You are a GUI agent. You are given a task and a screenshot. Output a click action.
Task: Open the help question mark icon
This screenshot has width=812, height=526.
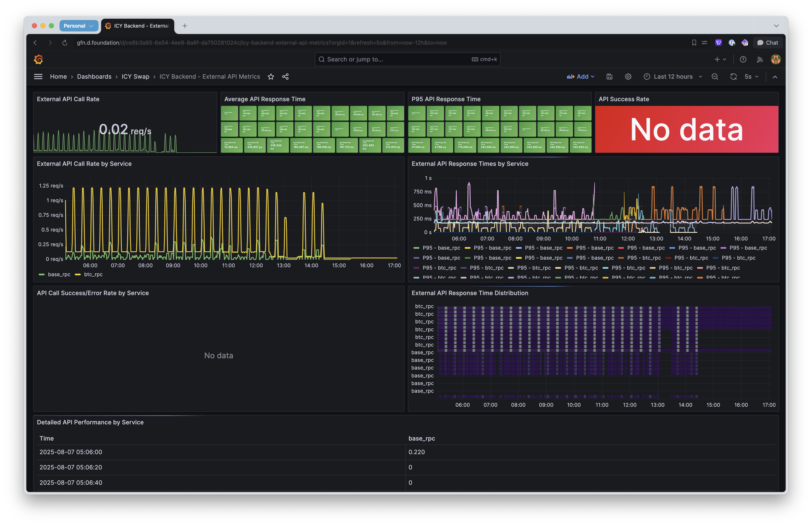click(x=743, y=59)
